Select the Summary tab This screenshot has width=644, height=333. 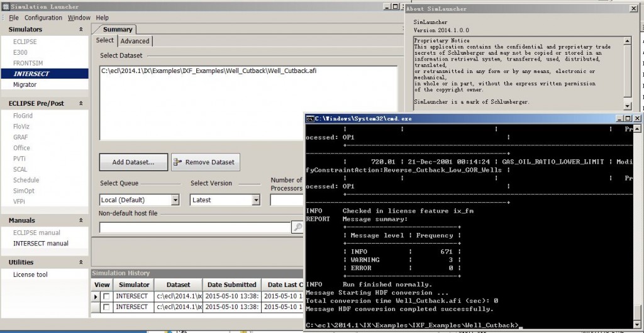pyautogui.click(x=118, y=29)
